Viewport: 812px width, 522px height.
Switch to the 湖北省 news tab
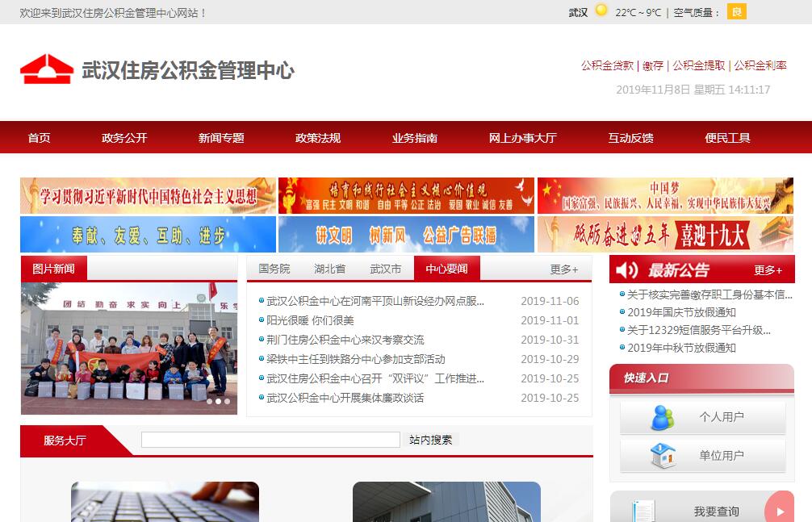(329, 269)
